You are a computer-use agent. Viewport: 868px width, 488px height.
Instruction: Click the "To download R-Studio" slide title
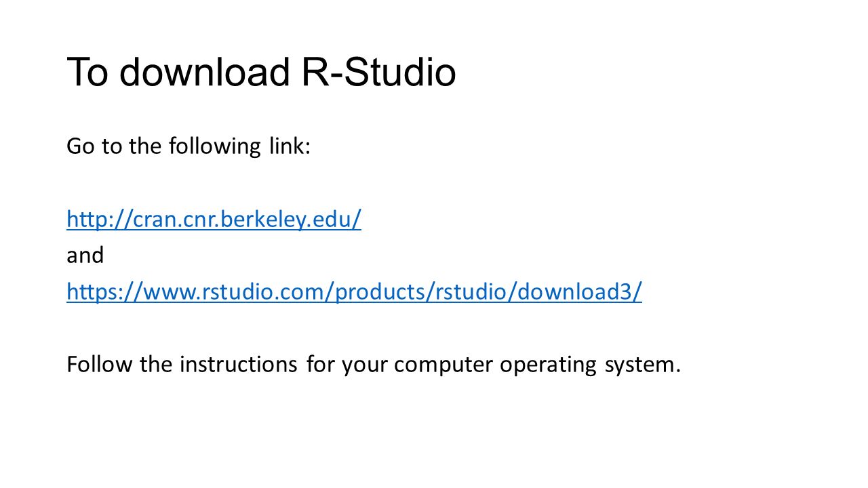point(261,73)
